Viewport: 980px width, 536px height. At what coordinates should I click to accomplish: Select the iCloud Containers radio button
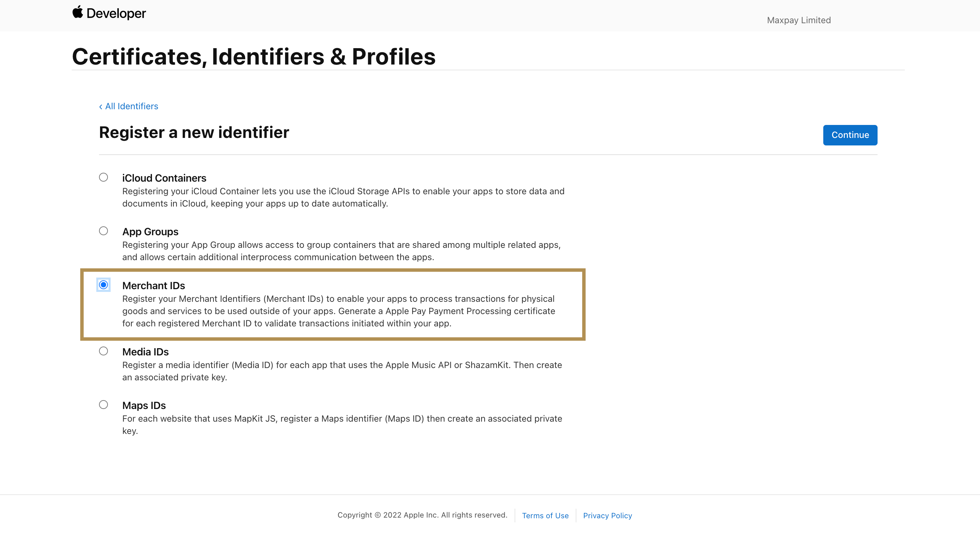(x=103, y=177)
